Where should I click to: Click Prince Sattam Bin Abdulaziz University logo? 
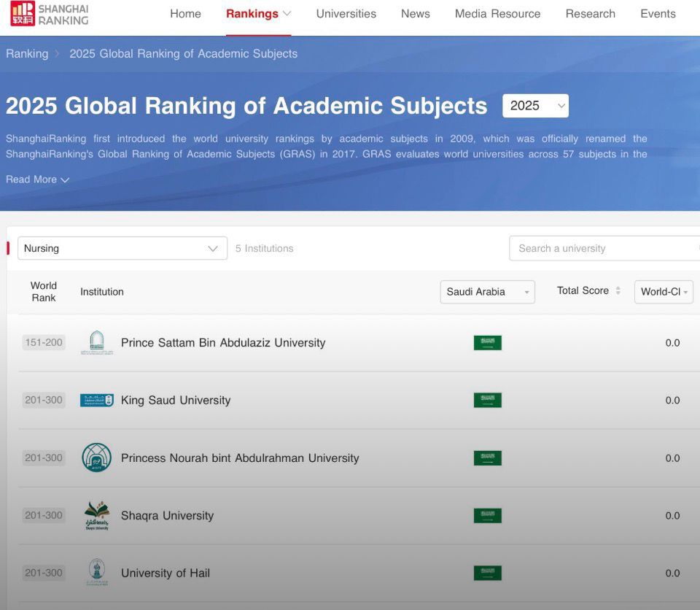[x=97, y=342]
